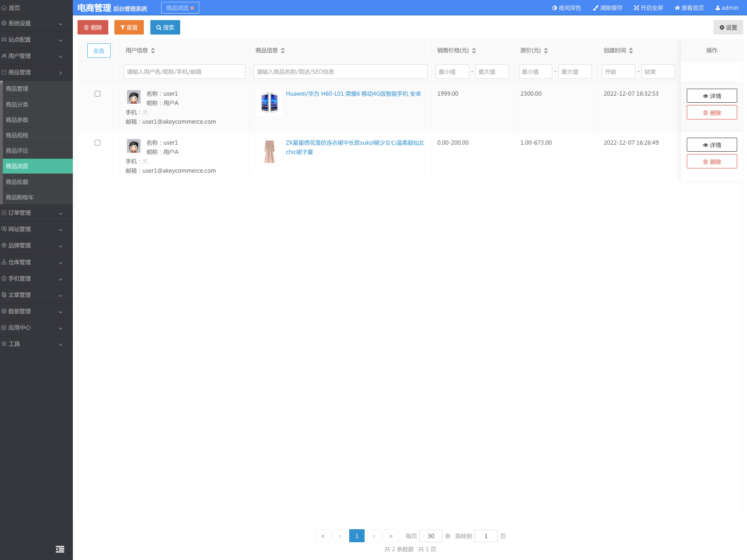747x560 pixels.
Task: Click the orange 重置 reset button
Action: (129, 28)
